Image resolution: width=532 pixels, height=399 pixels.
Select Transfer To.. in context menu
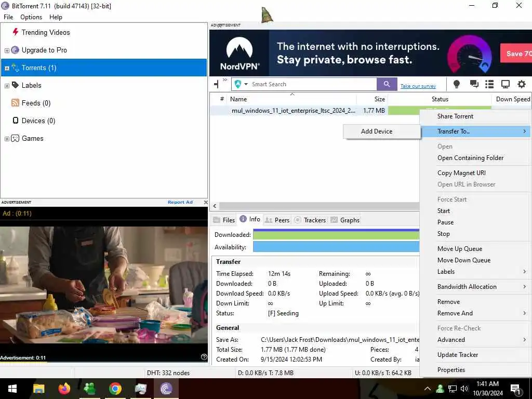475,131
